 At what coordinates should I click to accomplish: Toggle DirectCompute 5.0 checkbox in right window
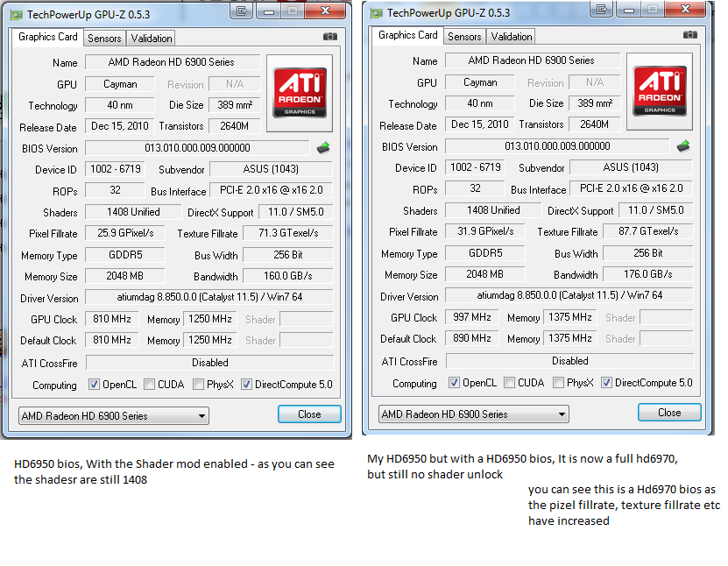click(606, 383)
